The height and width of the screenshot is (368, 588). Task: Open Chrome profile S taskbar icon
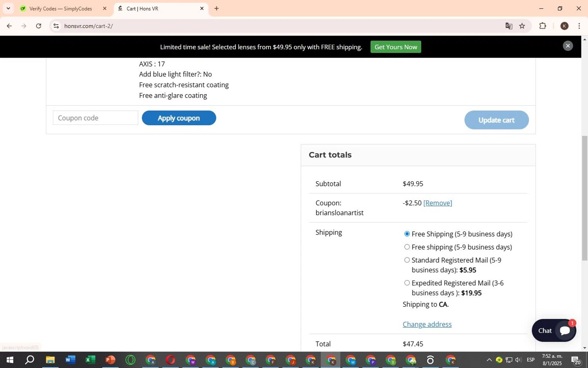tap(391, 360)
